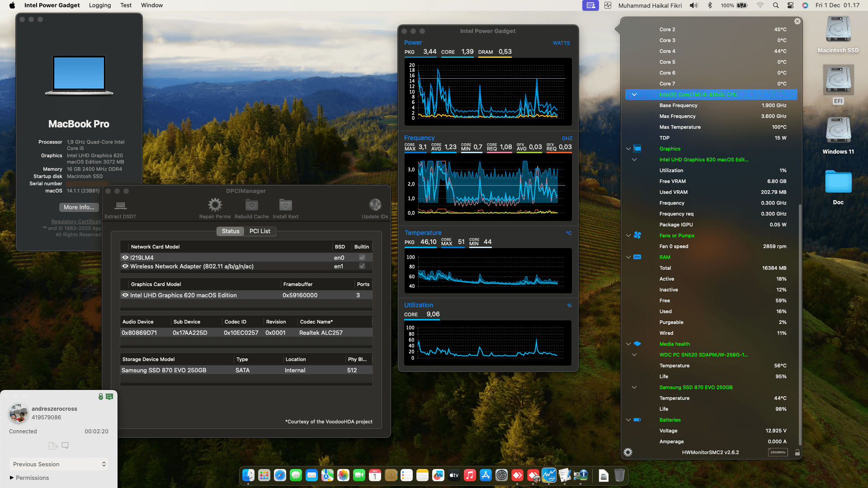The image size is (868, 488).
Task: Click the Extract DSDT toolbar icon
Action: click(x=120, y=206)
